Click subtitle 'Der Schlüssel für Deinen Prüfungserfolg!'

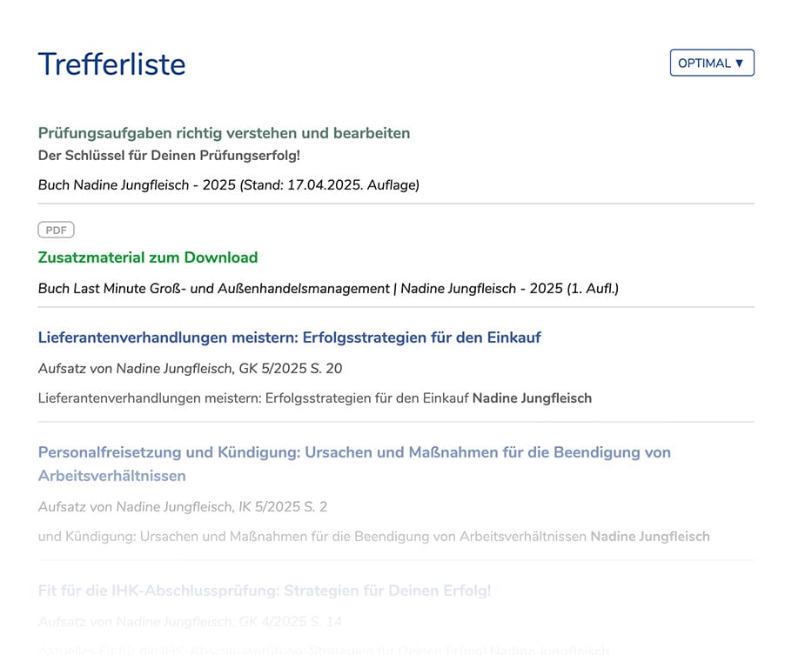(169, 156)
